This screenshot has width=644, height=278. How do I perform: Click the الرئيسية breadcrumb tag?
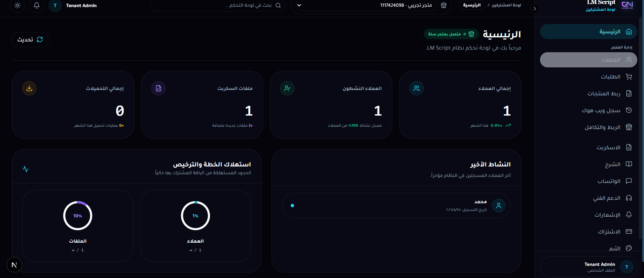[472, 5]
